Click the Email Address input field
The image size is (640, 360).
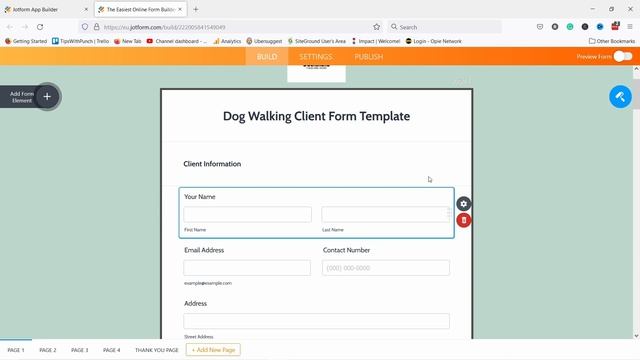(247, 268)
